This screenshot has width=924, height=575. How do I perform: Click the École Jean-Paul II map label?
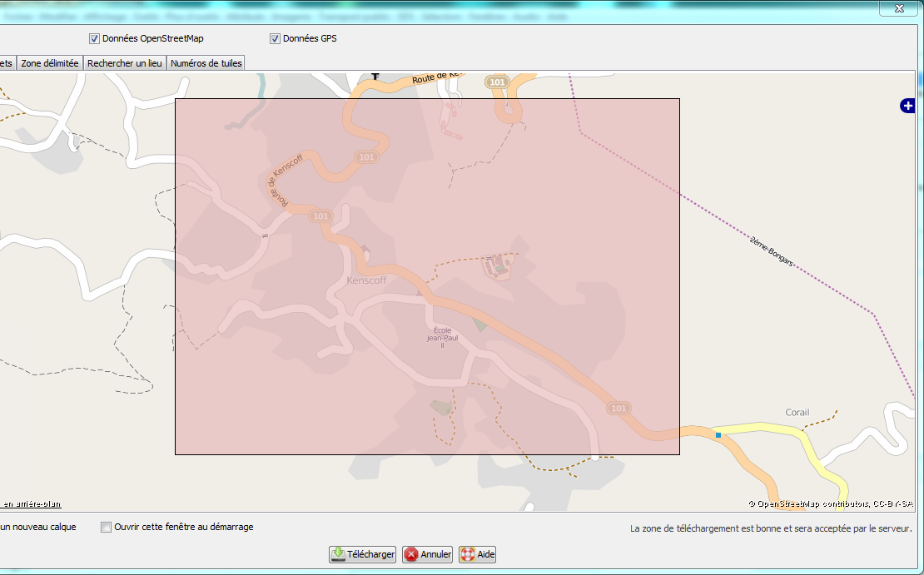[442, 338]
